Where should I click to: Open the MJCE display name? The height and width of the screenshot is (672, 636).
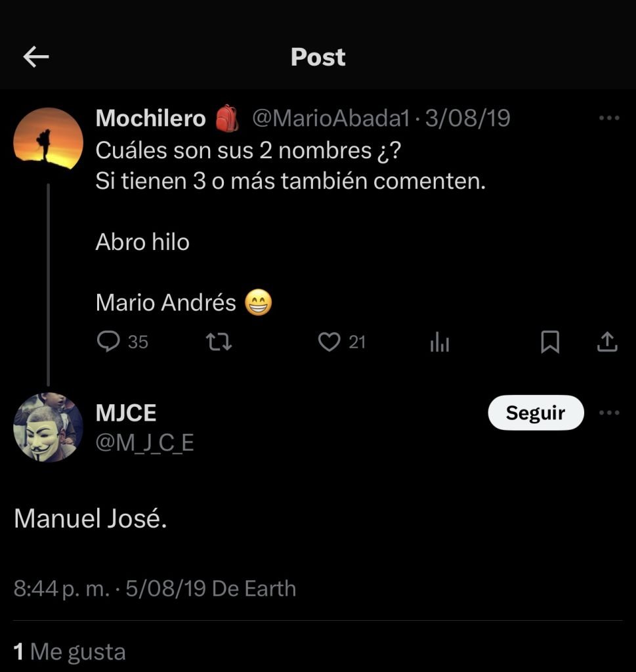pos(126,413)
